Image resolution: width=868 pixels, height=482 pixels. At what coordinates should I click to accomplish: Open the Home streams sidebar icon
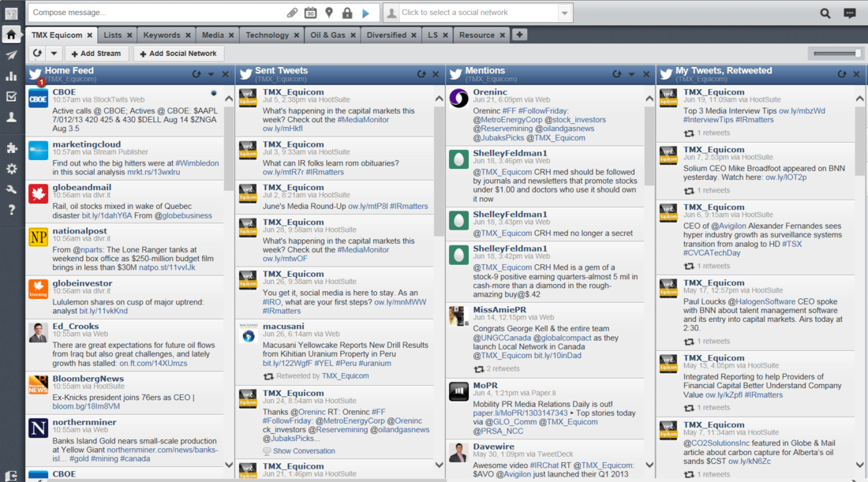11,34
